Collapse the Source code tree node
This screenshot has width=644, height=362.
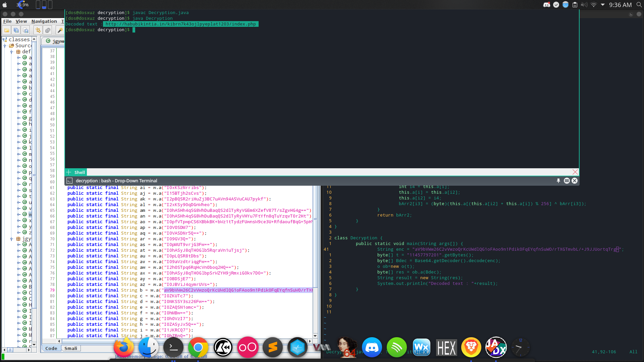click(5, 46)
